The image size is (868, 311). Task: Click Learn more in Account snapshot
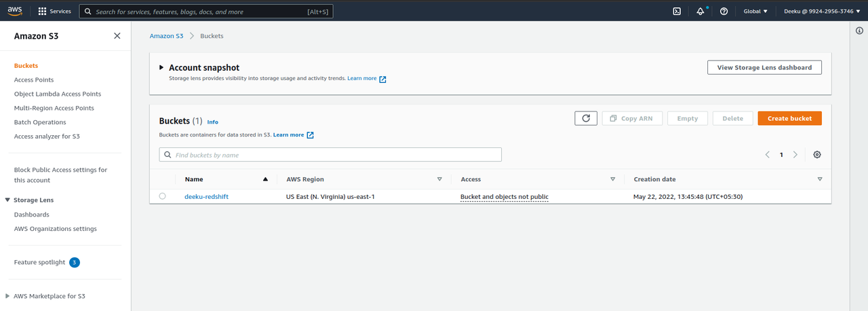[x=367, y=79]
